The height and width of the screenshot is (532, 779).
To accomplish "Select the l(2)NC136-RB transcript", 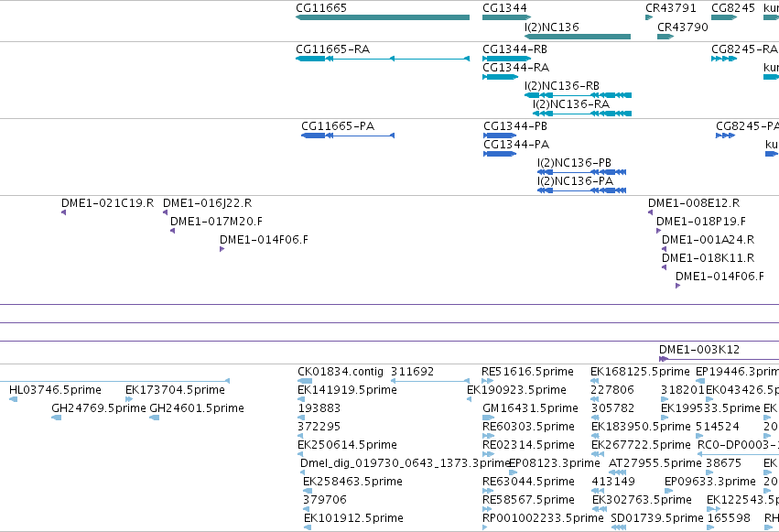I will 578,95.
